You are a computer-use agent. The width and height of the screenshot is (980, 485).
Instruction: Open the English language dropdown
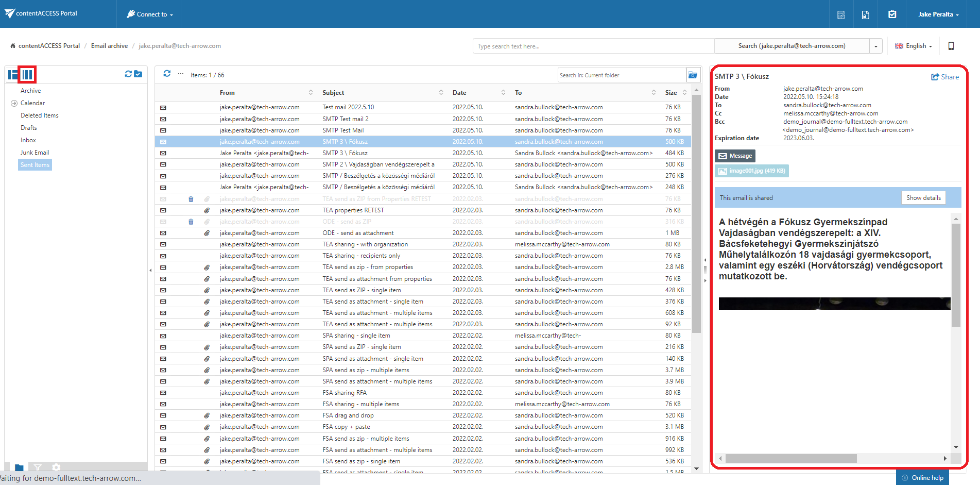coord(914,46)
